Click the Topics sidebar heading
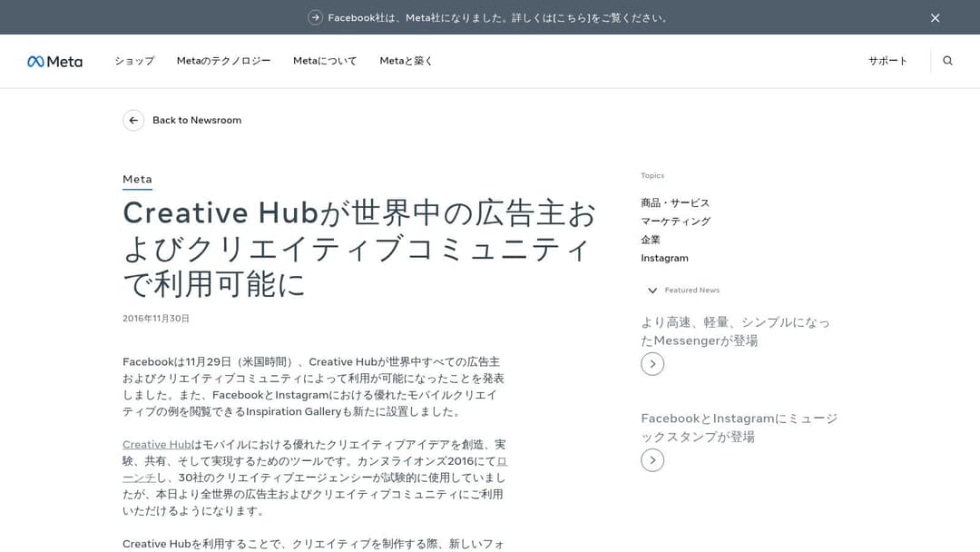980x552 pixels. coord(652,175)
